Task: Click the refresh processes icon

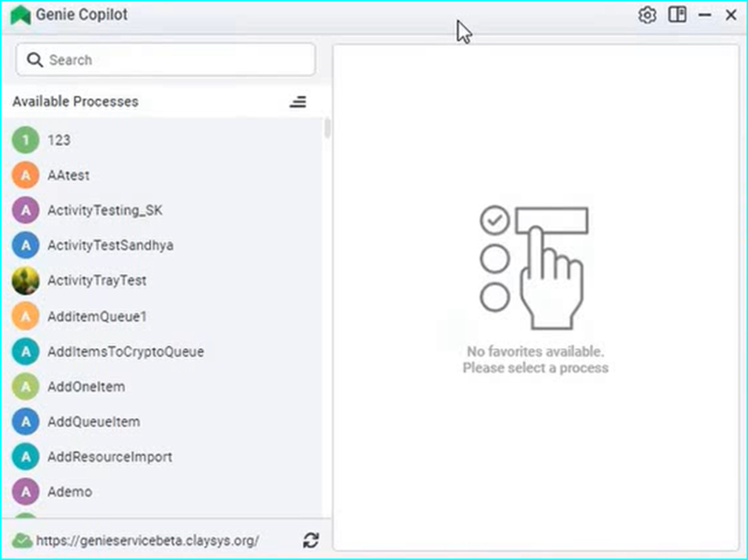Action: [311, 541]
